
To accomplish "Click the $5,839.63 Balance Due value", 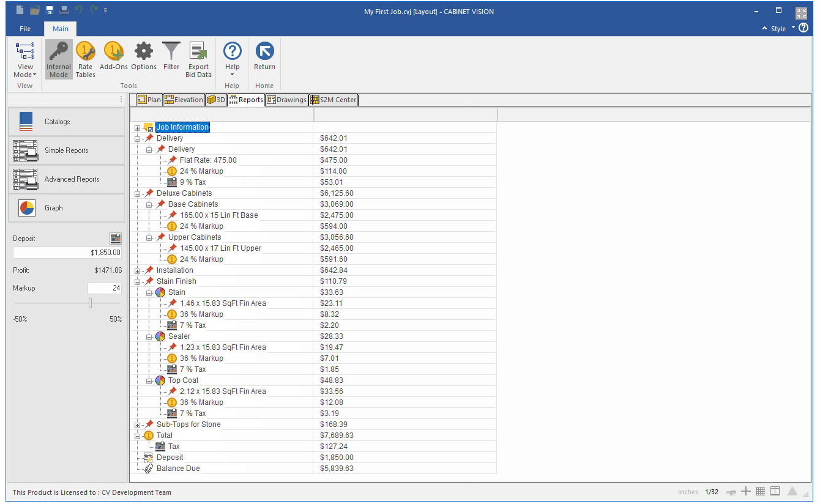I will click(337, 469).
